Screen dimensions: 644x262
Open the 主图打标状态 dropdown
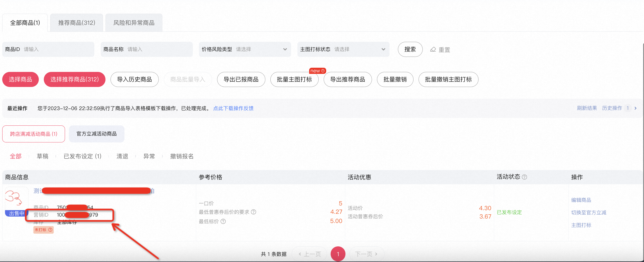point(343,49)
